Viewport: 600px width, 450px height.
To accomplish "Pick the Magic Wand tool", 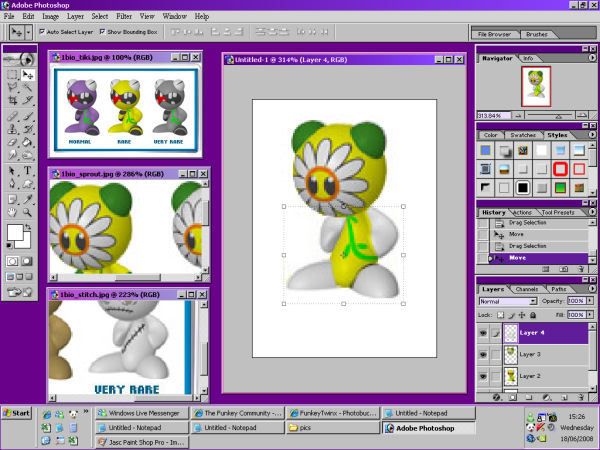I will pyautogui.click(x=27, y=88).
